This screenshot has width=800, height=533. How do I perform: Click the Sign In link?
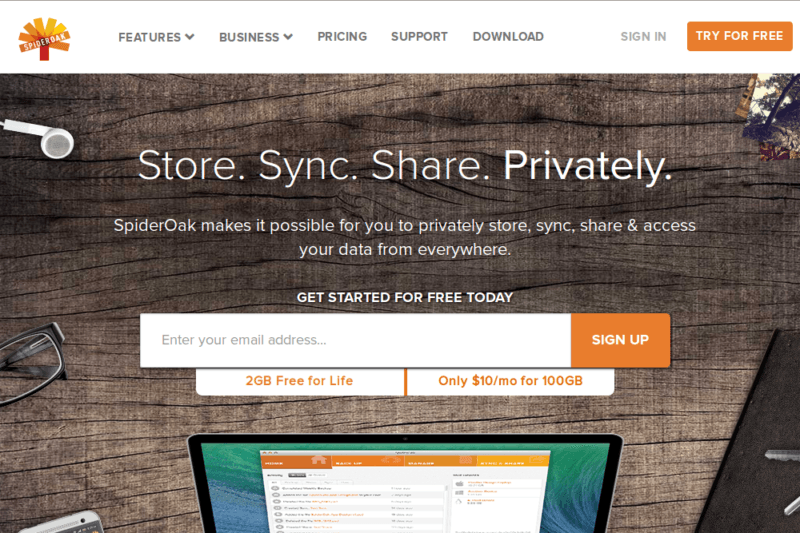643,37
